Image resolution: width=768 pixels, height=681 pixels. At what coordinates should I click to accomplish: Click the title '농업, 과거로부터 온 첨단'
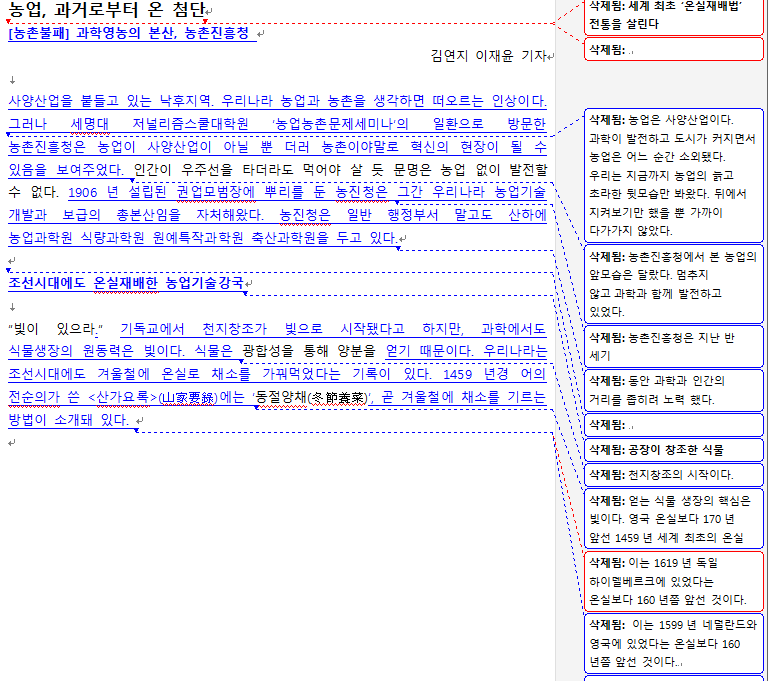coord(106,10)
